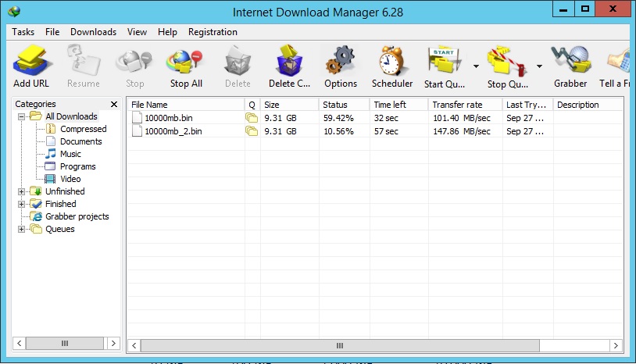This screenshot has width=636, height=364.
Task: Click queue icon in 10000mb.bin row
Action: coord(252,118)
